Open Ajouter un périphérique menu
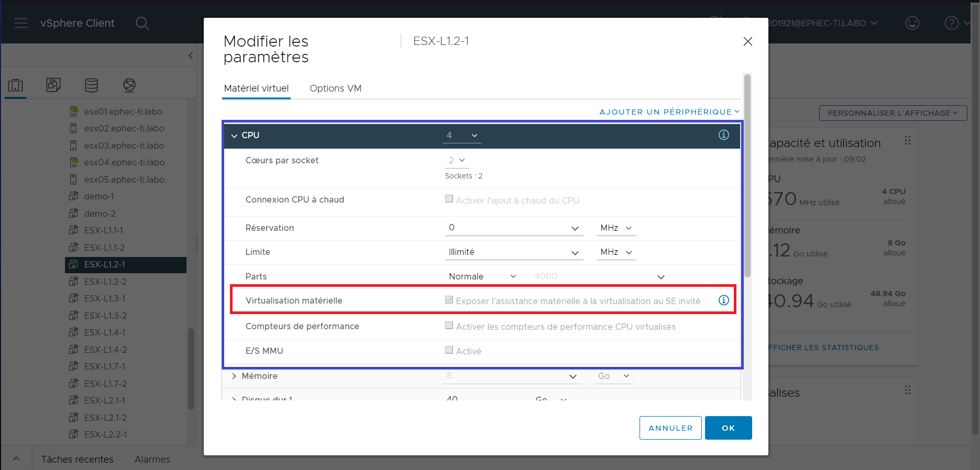Viewport: 980px width, 470px height. tap(669, 112)
